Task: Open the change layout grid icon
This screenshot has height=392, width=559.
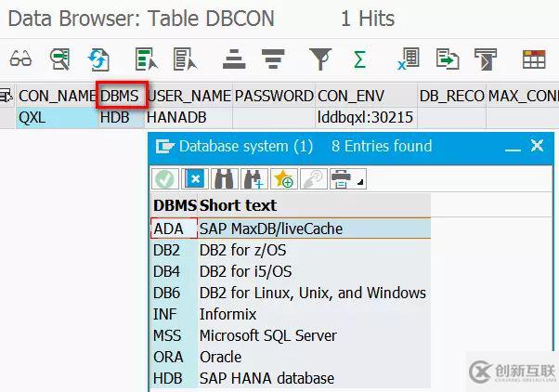Action: 534,59
